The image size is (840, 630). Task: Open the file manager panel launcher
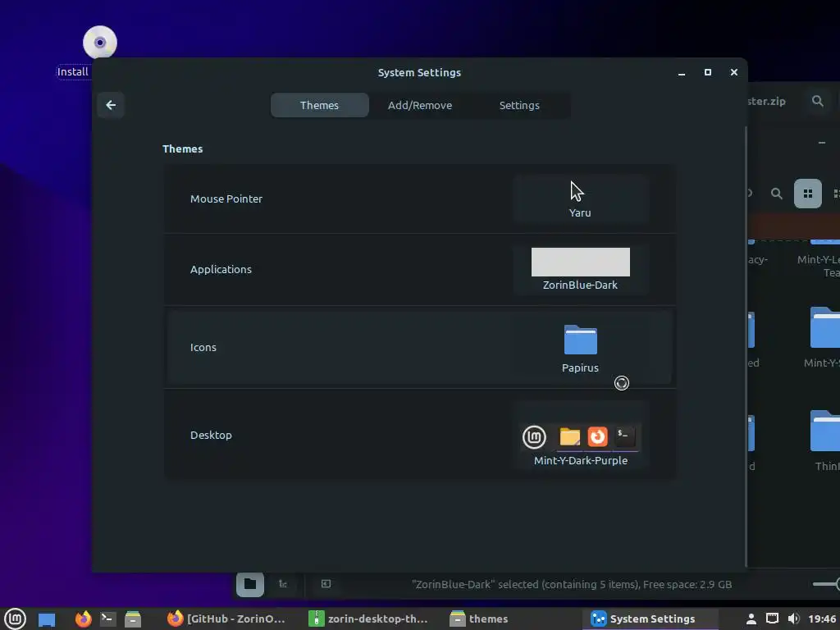[x=133, y=619]
